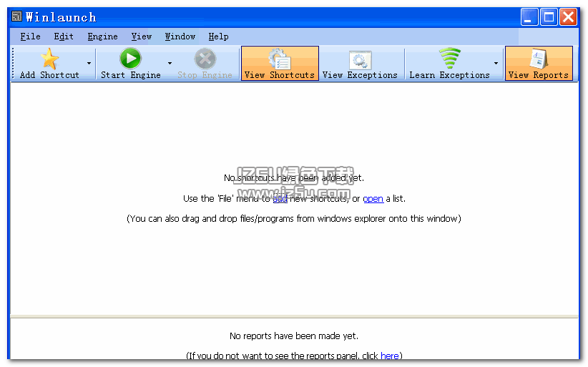The height and width of the screenshot is (367, 588).
Task: Open the Help menu
Action: tap(218, 36)
